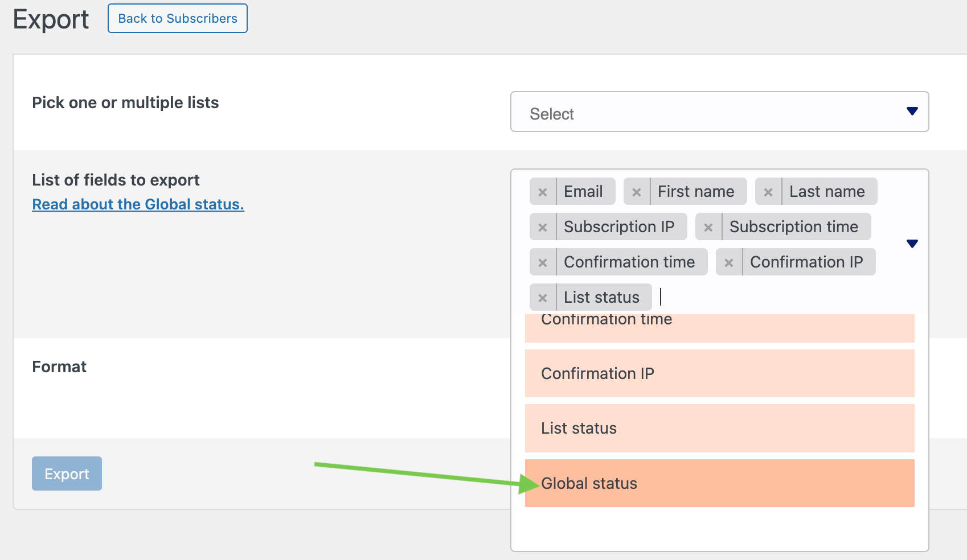
Task: Remove the Email field tag
Action: 543,192
